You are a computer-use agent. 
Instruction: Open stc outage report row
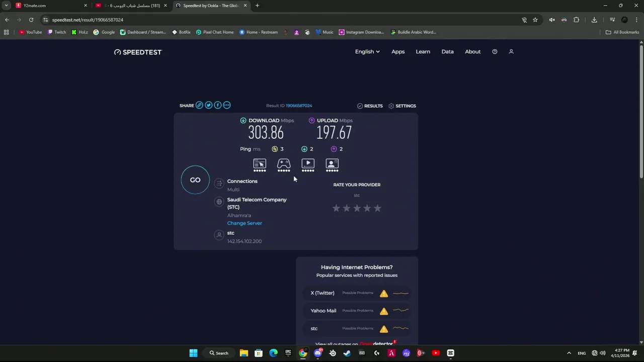(x=357, y=328)
